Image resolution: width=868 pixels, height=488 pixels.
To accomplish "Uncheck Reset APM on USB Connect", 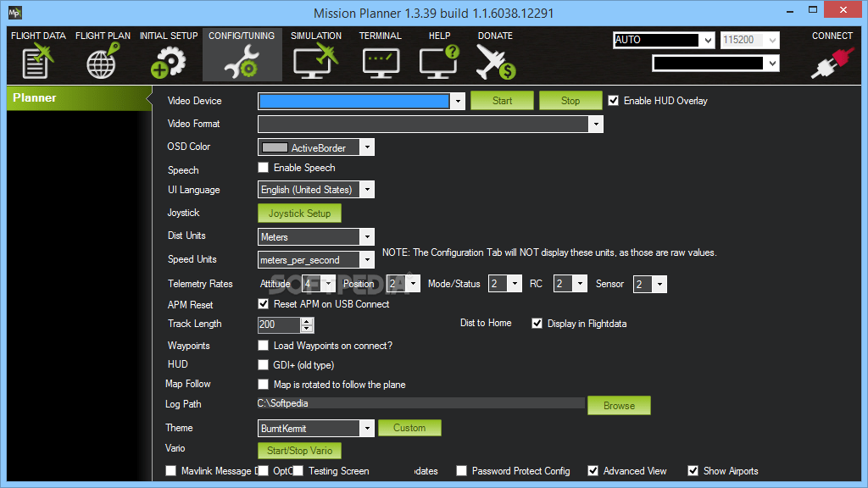I will (264, 304).
